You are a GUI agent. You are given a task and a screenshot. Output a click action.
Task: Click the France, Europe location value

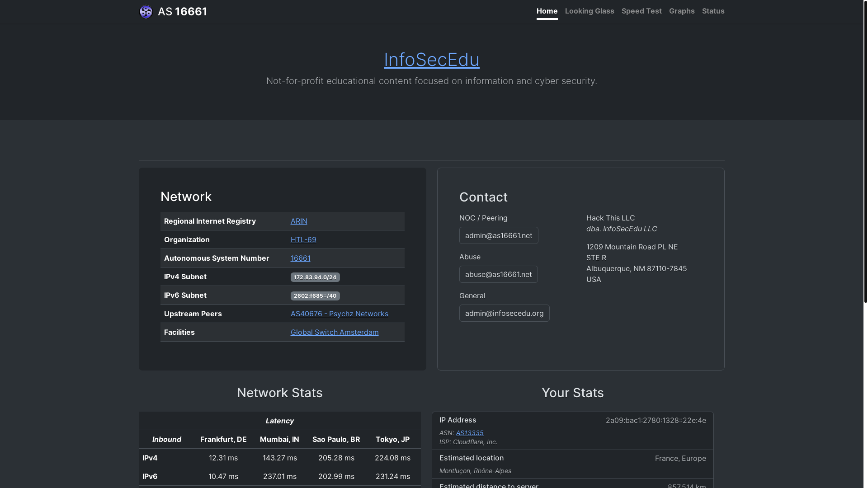pos(680,458)
